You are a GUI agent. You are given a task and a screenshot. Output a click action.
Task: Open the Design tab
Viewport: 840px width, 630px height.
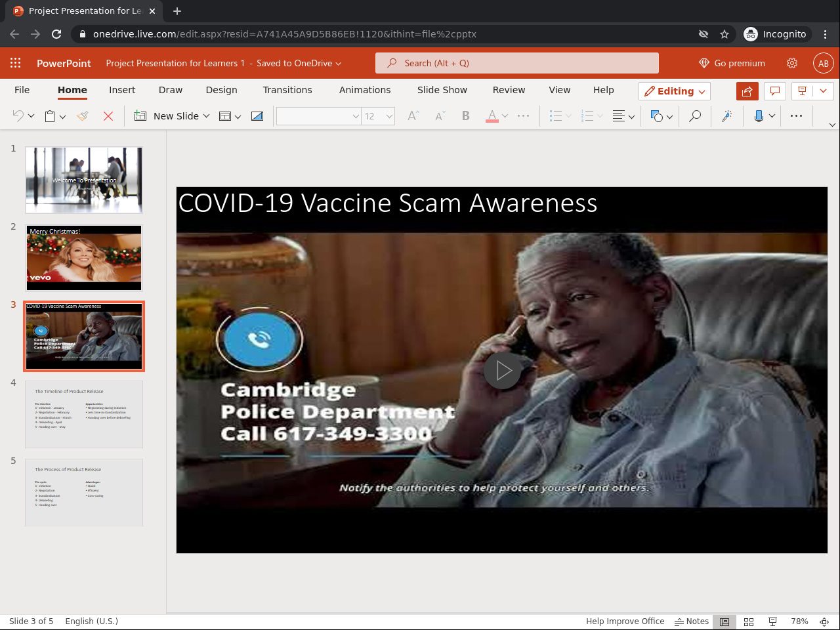pyautogui.click(x=222, y=90)
